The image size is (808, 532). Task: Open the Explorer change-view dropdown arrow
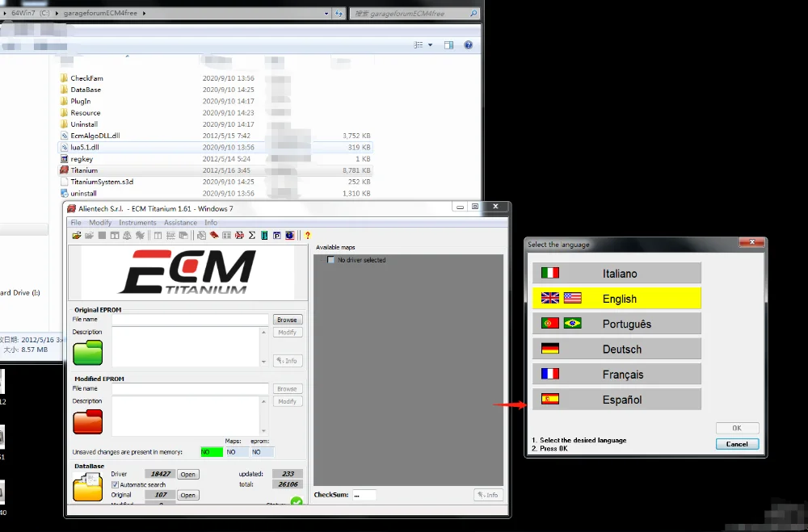click(x=431, y=45)
